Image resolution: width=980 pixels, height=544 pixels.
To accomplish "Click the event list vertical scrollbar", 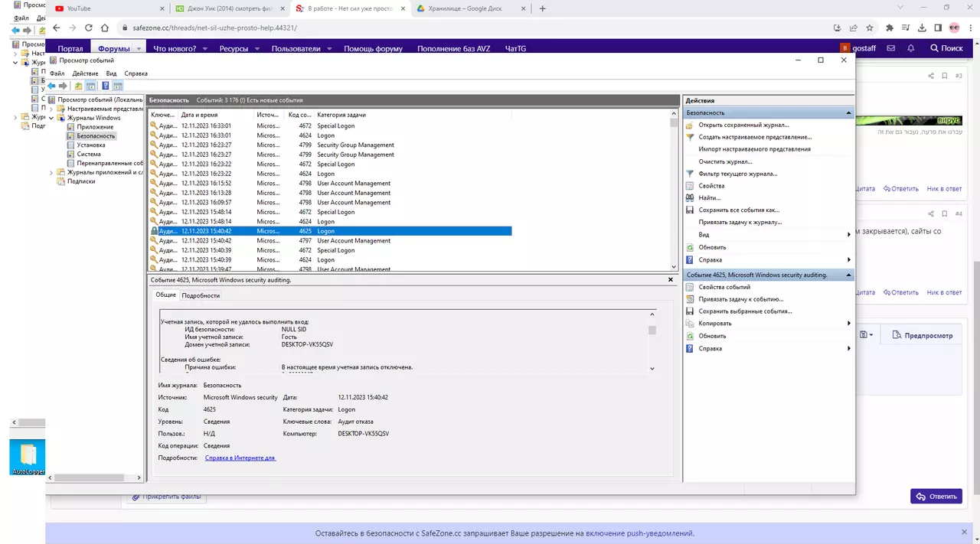I will (x=674, y=191).
